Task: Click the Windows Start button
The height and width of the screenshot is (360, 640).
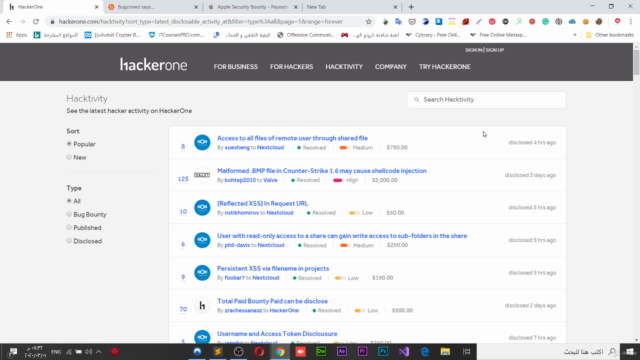Action: pos(630,351)
